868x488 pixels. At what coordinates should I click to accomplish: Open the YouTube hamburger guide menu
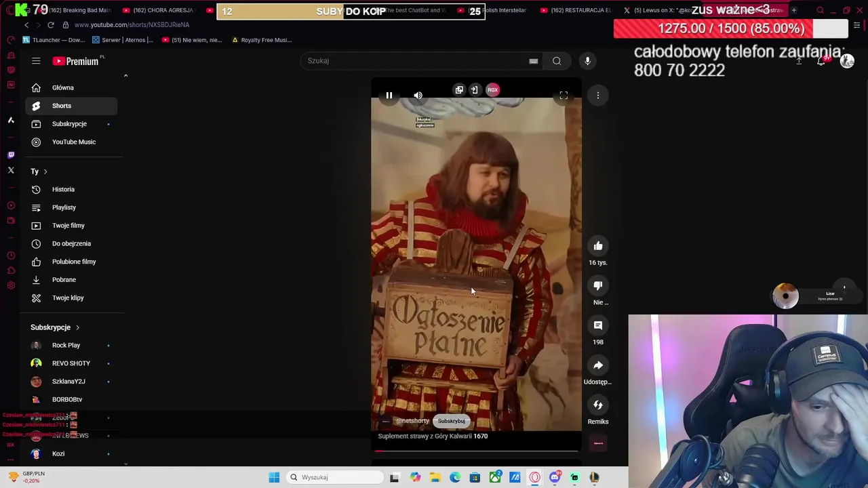36,61
